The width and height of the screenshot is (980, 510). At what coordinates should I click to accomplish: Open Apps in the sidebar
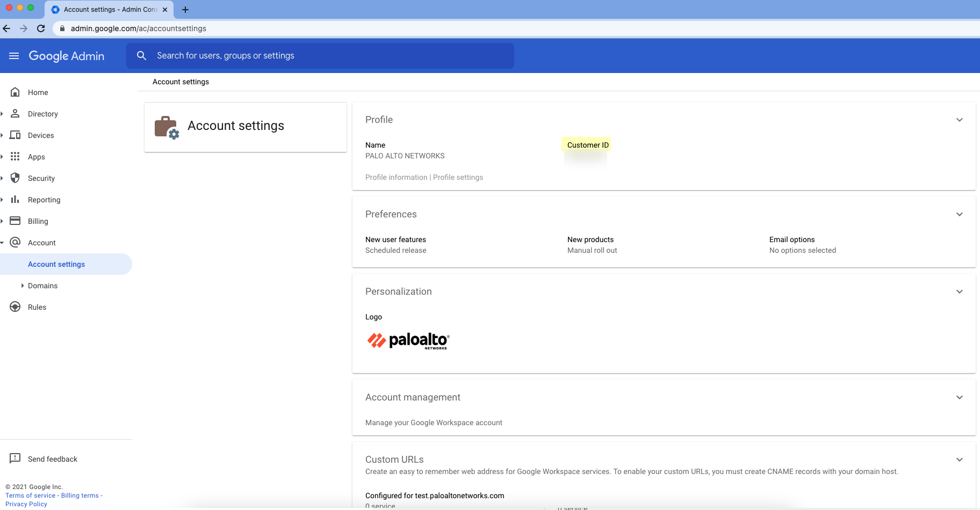(37, 157)
